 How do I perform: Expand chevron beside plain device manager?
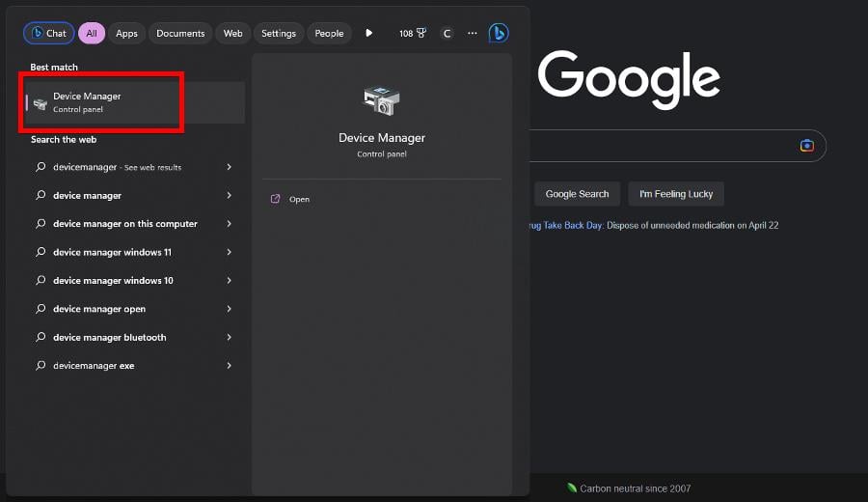[x=230, y=196]
